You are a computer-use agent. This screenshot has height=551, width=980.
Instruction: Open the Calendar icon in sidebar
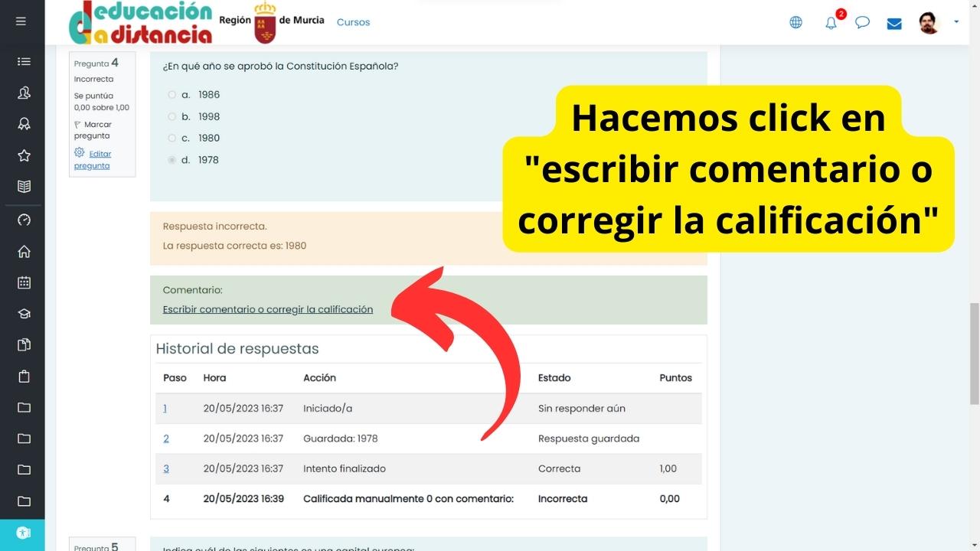pos(24,282)
